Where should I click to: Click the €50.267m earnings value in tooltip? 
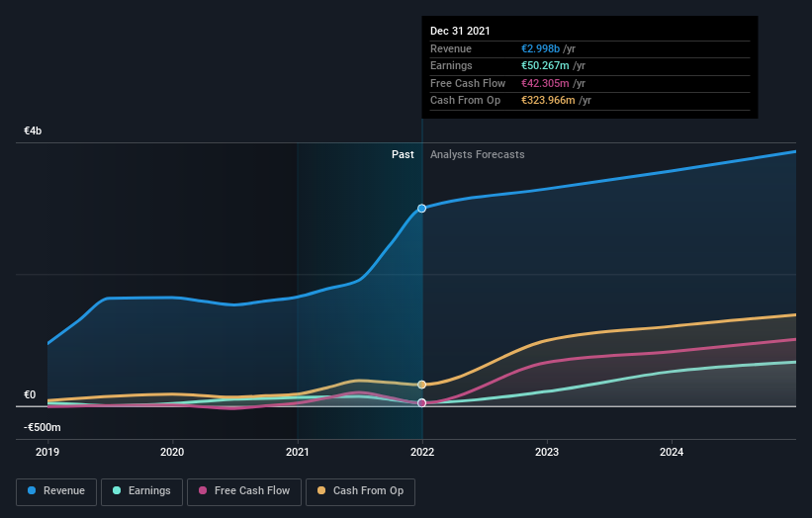click(545, 65)
